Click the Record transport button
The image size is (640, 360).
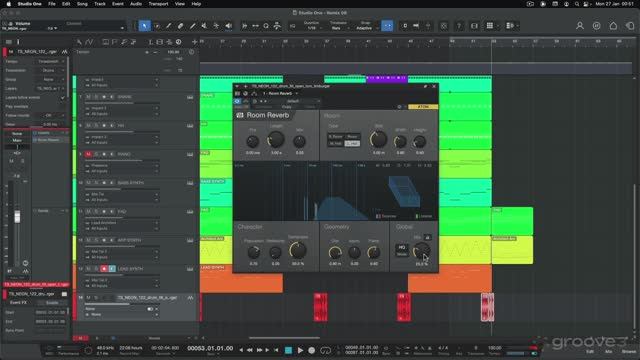[312, 350]
